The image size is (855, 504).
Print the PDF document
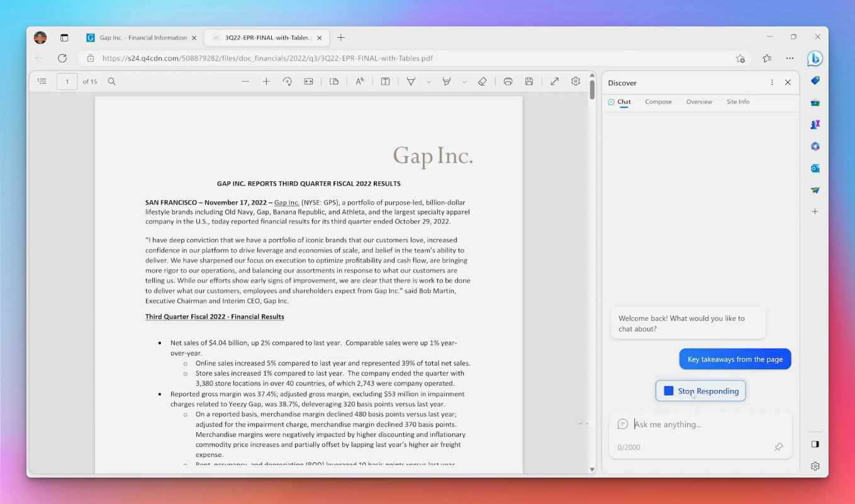click(508, 81)
